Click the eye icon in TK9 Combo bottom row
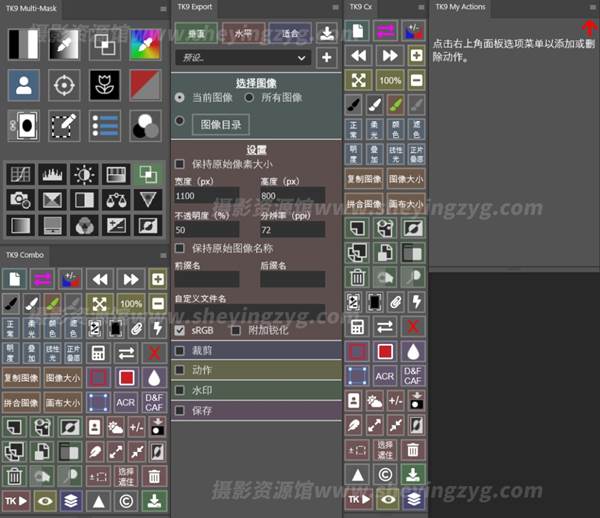This screenshot has width=600, height=518. pyautogui.click(x=44, y=500)
